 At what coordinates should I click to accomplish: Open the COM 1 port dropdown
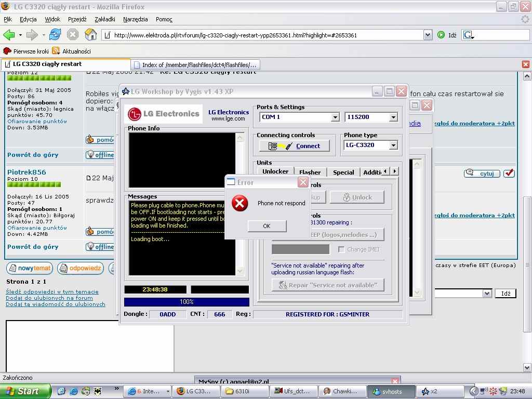point(335,117)
